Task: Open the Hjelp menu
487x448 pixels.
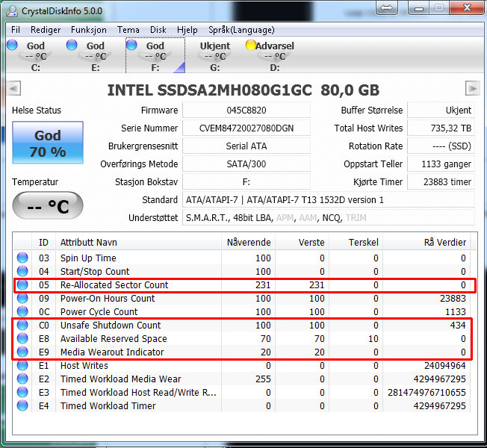Action: click(x=187, y=30)
